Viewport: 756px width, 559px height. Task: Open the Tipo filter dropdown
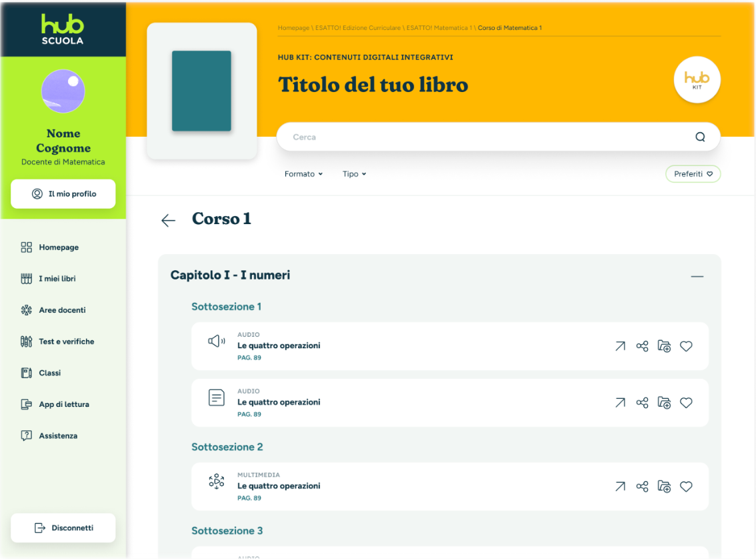(355, 174)
